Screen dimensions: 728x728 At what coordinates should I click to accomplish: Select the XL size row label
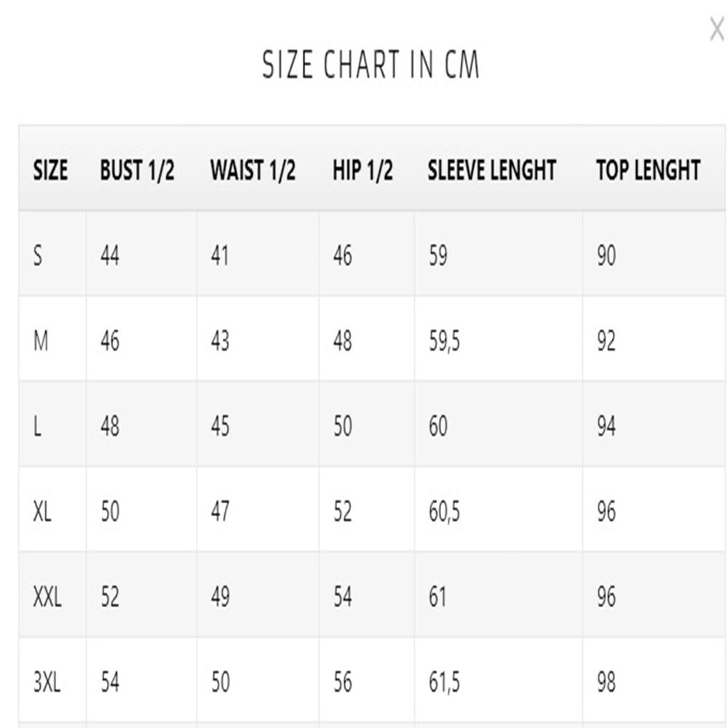42,512
